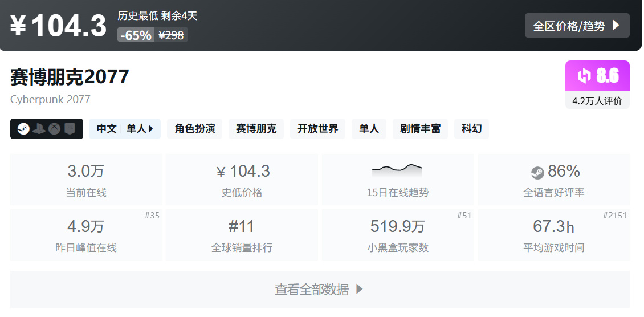Click the #2151 rank label

coord(615,215)
